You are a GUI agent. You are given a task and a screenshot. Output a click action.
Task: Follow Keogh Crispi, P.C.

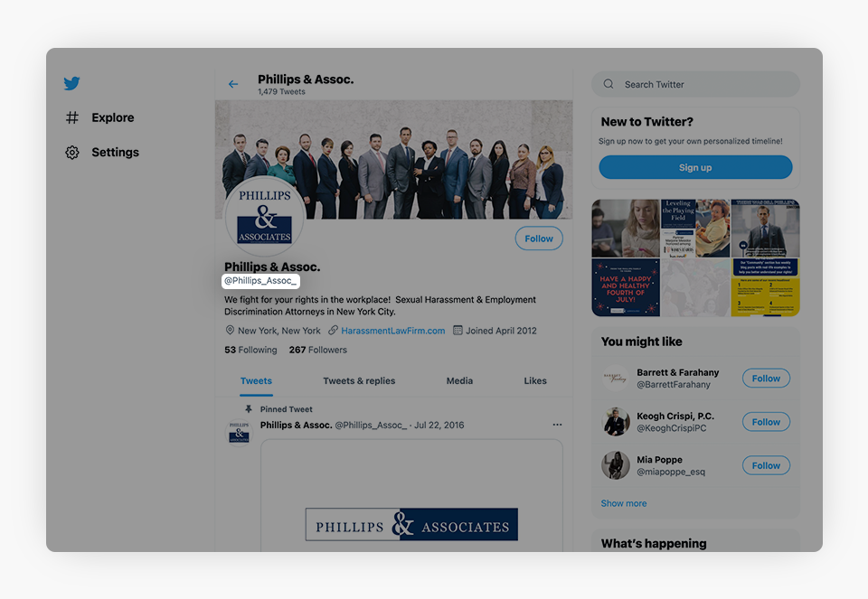766,422
